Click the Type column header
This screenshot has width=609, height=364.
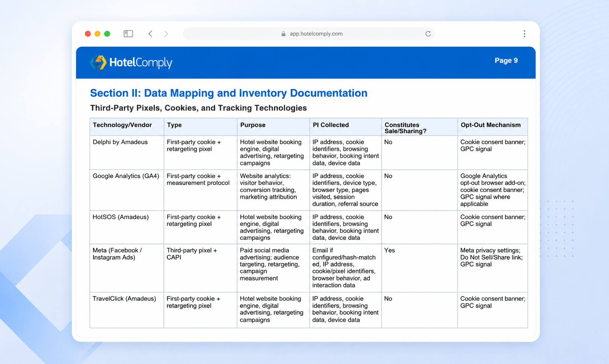point(200,127)
